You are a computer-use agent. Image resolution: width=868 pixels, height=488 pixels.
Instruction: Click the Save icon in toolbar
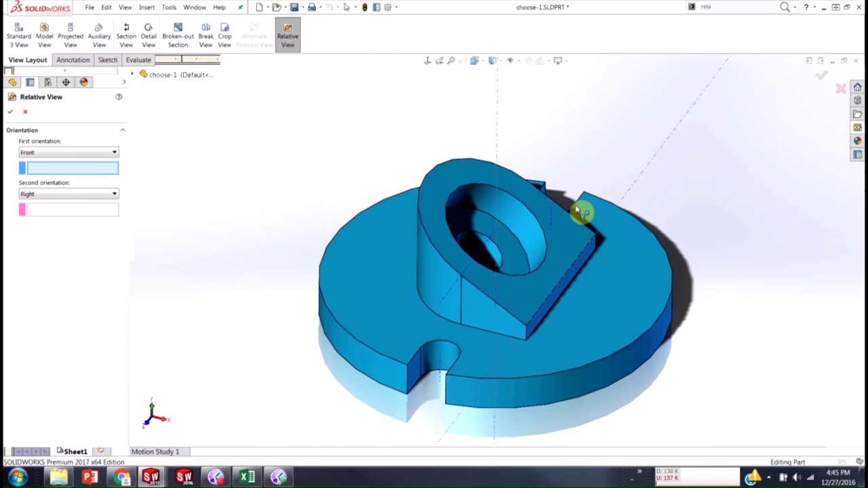[x=294, y=7]
